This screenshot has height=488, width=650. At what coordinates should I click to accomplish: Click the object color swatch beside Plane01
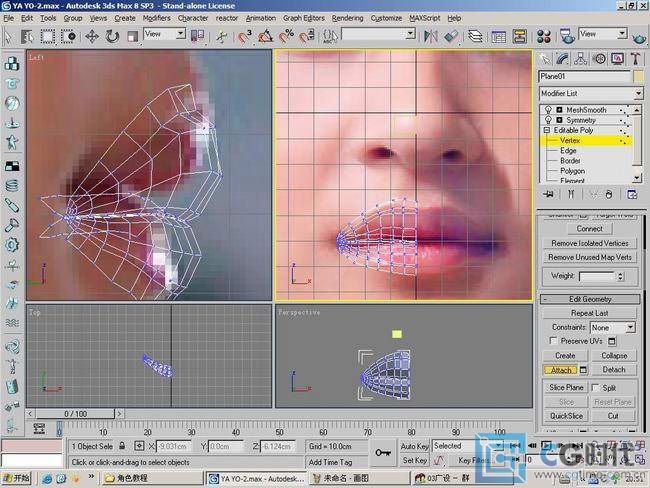[638, 77]
